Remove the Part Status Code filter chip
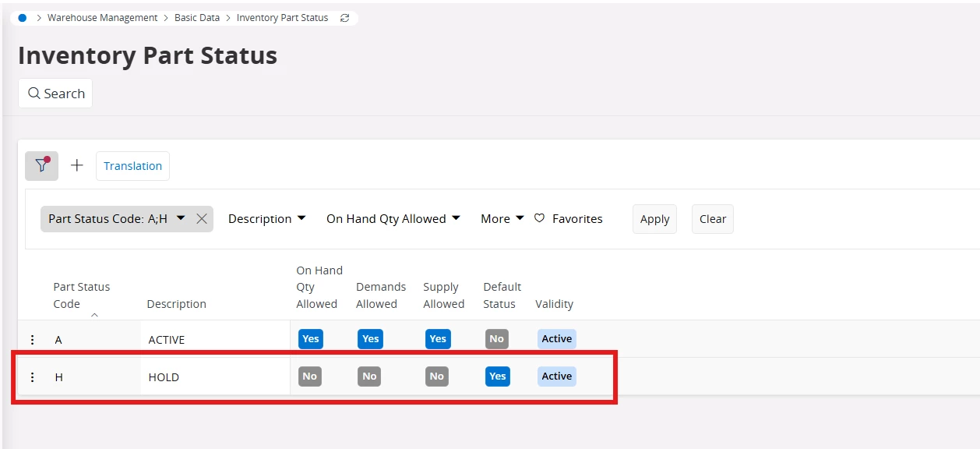The height and width of the screenshot is (449, 980). [x=201, y=219]
